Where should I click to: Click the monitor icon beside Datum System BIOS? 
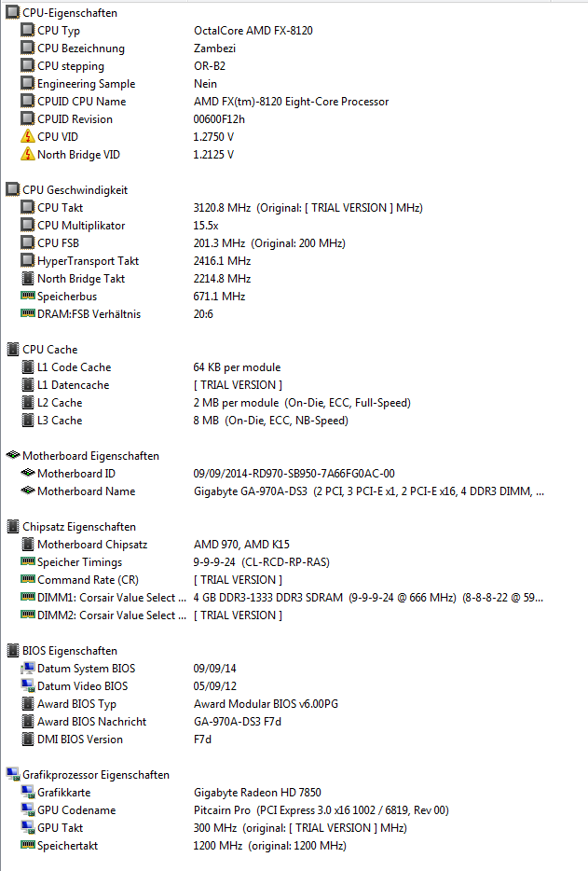[x=28, y=668]
